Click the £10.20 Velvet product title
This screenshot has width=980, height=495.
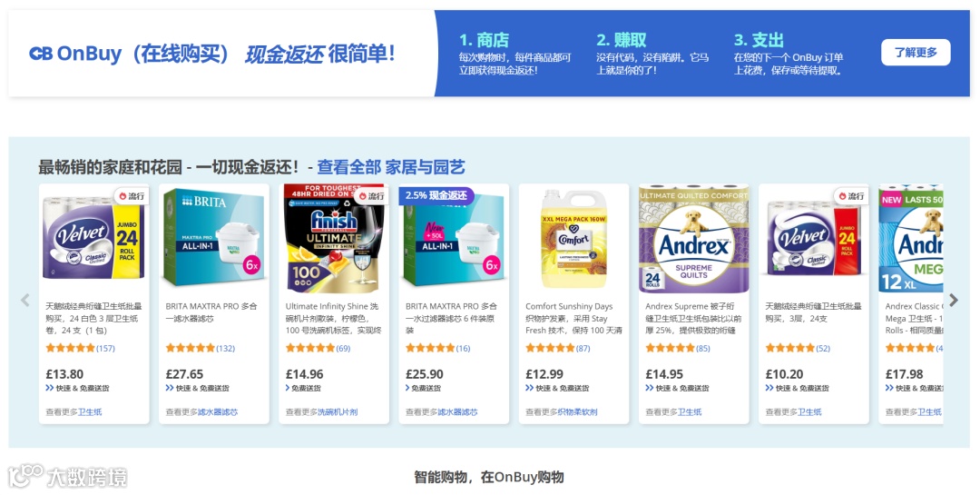tap(813, 312)
